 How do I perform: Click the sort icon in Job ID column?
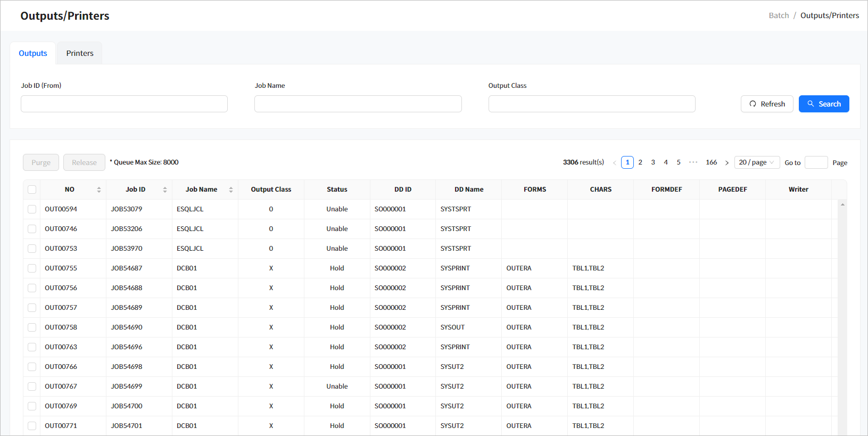pos(165,190)
